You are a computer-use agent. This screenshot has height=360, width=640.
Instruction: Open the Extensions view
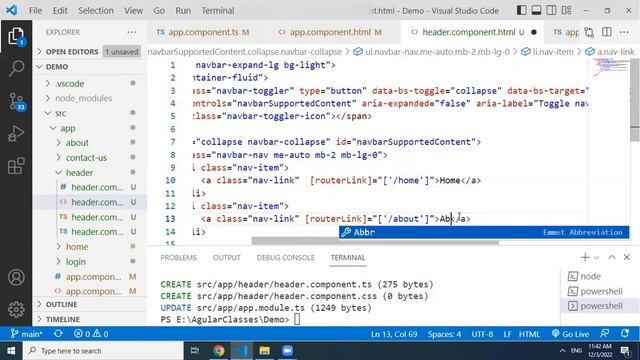point(16,166)
